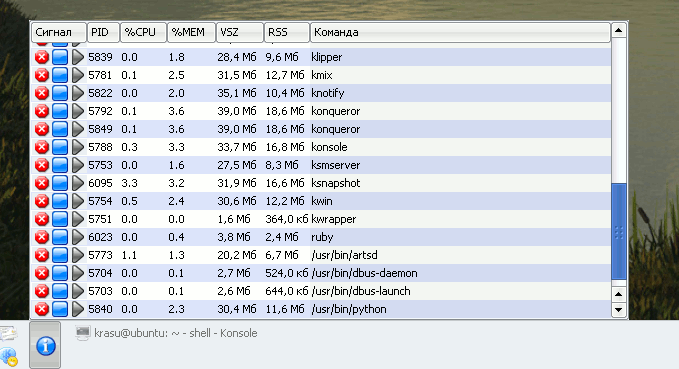
Task: Sort the process list by PID header
Action: 103,32
